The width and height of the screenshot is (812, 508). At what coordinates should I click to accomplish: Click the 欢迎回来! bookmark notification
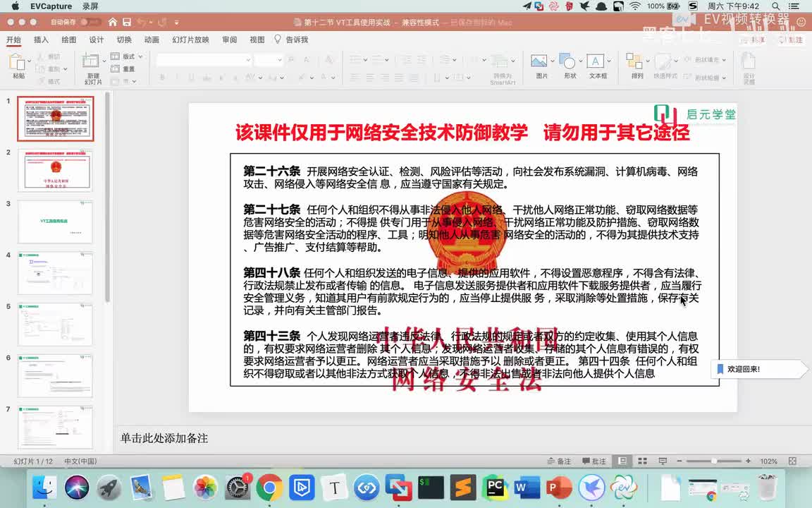pos(759,369)
